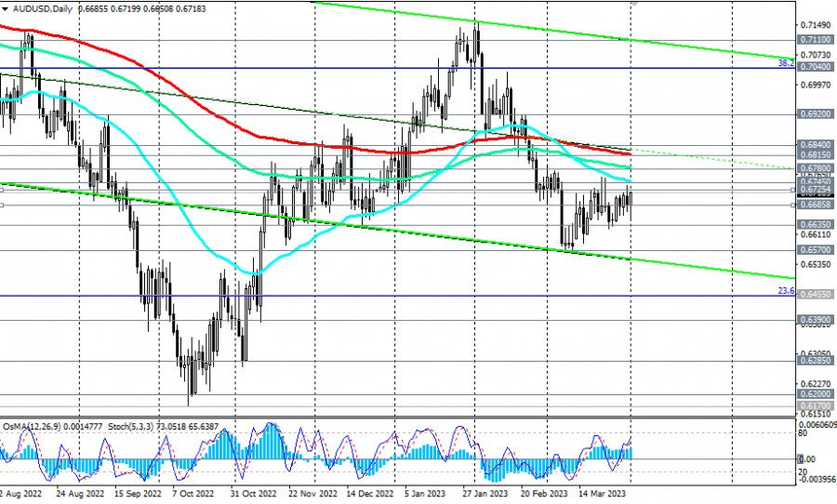Click the 38.2 Fibonacci level label

(x=784, y=63)
